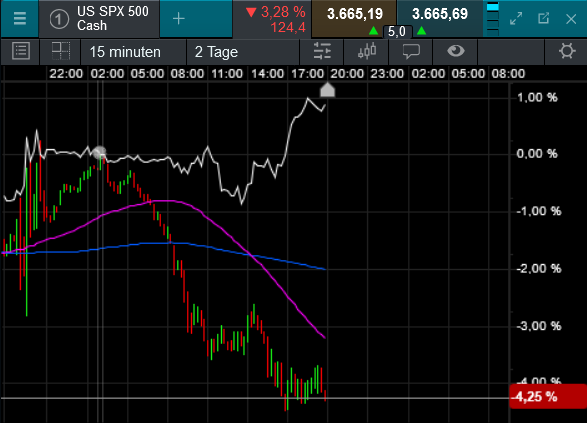The image size is (587, 423).
Task: Change chart type via candlestick icon
Action: 367,51
